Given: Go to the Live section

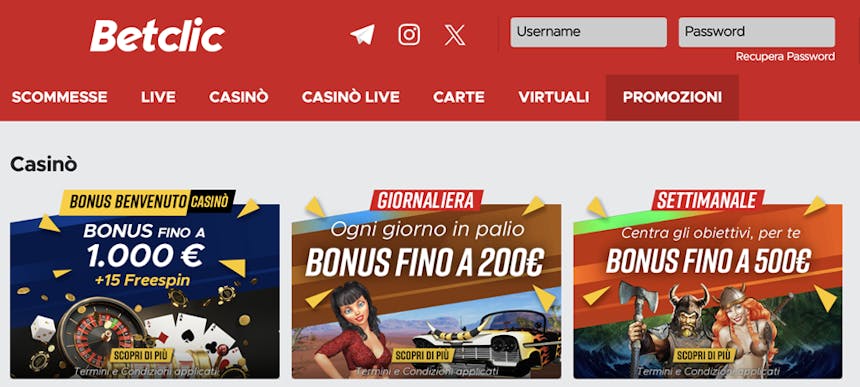Looking at the screenshot, I should 158,98.
